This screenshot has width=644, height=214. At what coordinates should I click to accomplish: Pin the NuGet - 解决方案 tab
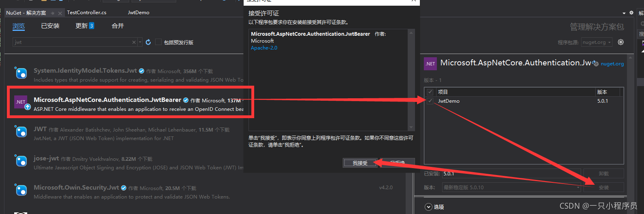point(53,13)
